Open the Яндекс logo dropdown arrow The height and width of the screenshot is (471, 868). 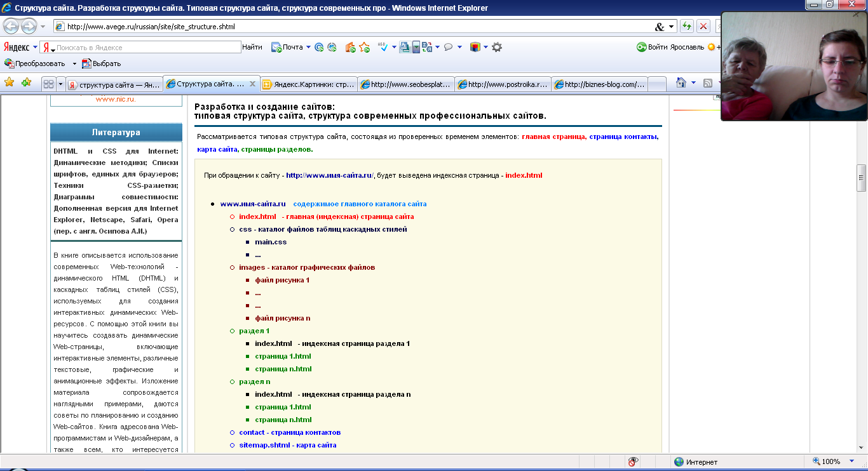36,47
